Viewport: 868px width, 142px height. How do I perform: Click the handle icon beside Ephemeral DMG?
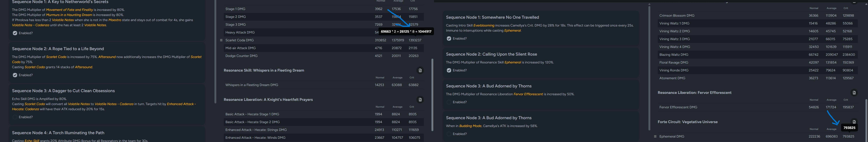(655, 137)
